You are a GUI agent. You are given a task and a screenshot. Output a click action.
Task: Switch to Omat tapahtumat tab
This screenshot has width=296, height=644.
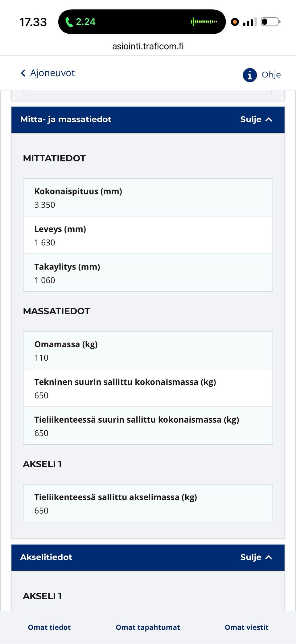coord(148,627)
